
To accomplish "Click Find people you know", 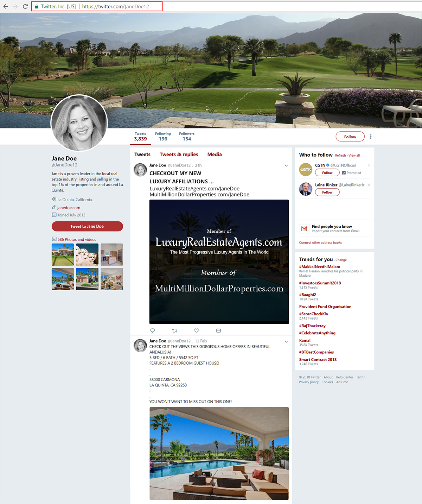I will (x=332, y=227).
